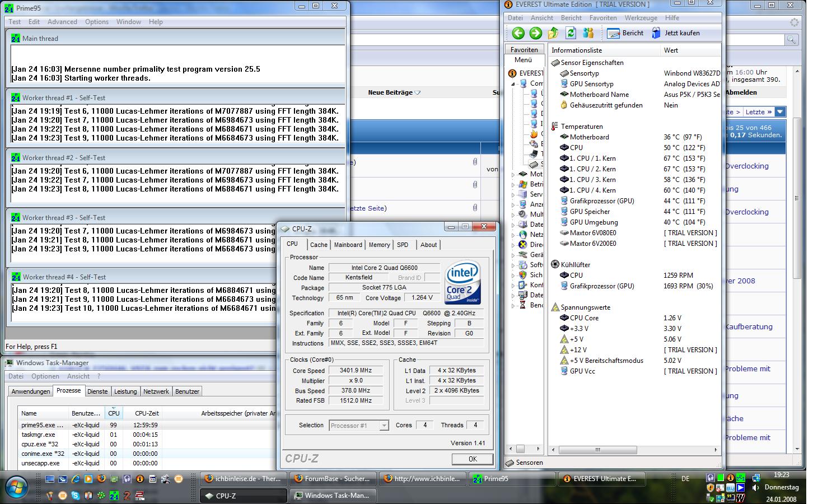Sort Task-Manager processes by Name column

pyautogui.click(x=43, y=413)
